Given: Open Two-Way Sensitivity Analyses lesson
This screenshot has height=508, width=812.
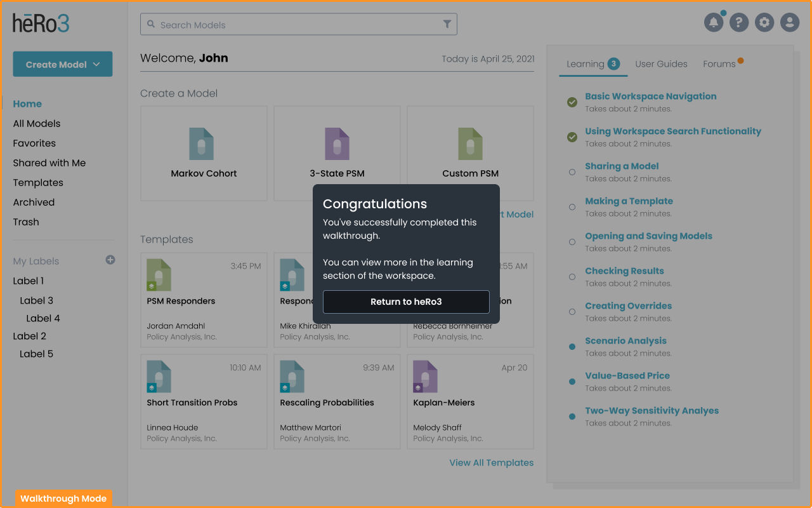Looking at the screenshot, I should tap(652, 411).
